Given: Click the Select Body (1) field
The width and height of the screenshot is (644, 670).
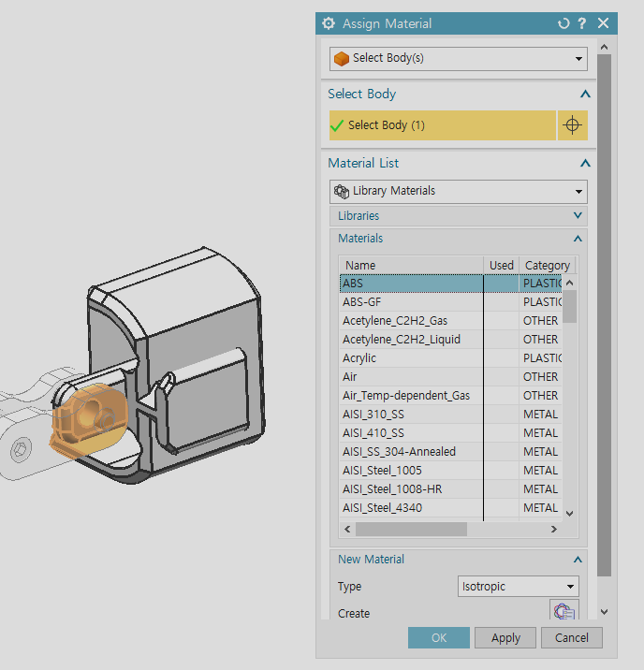Looking at the screenshot, I should tap(443, 125).
